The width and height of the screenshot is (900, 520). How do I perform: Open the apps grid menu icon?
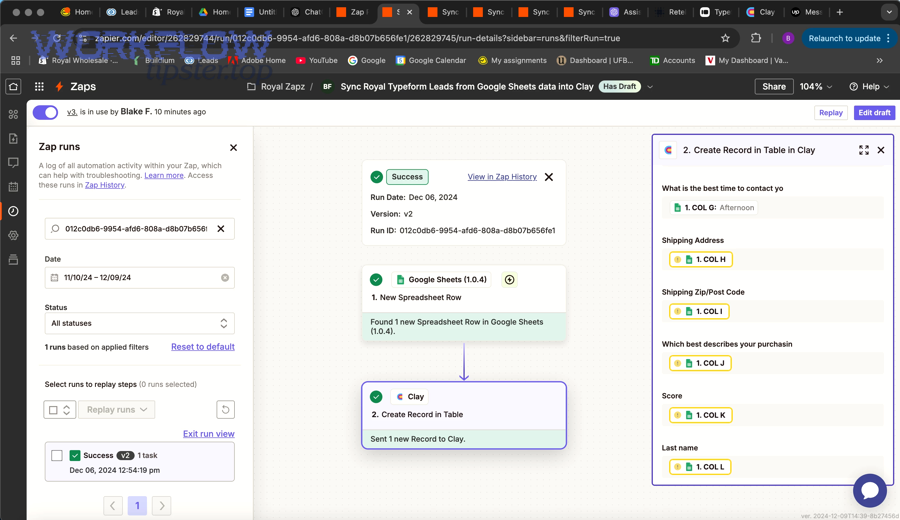[x=39, y=87]
